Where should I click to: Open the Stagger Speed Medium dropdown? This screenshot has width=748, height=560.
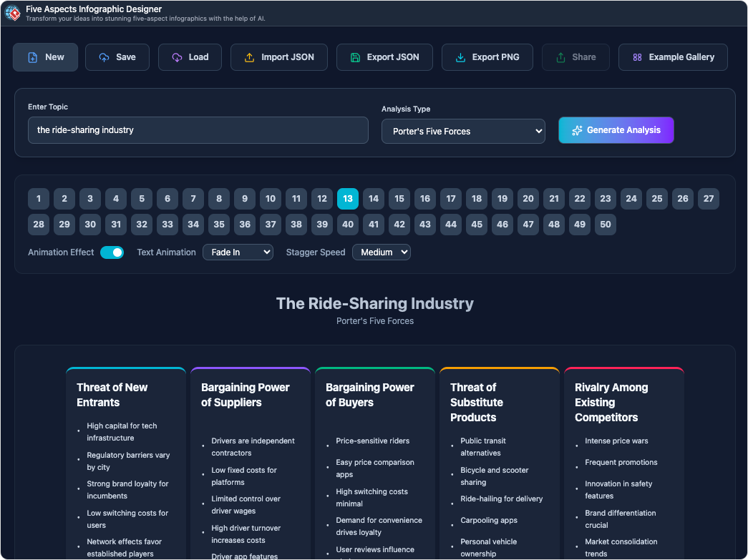coord(381,252)
